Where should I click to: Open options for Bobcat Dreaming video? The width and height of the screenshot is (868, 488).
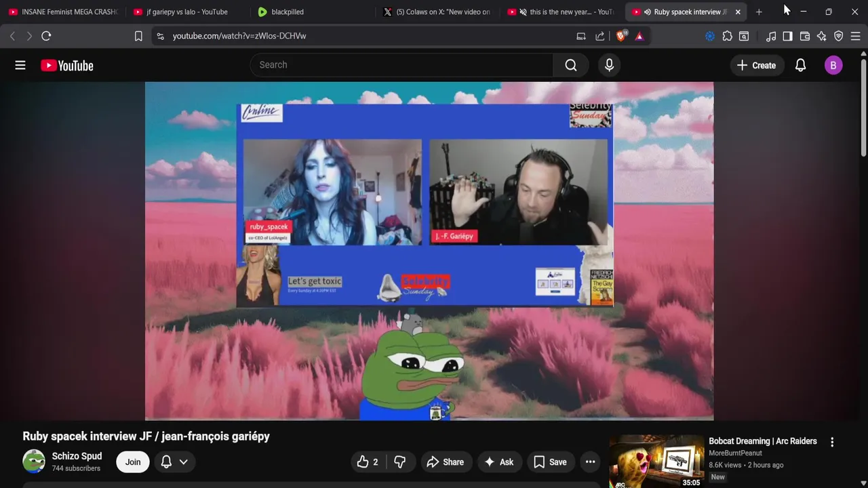pyautogui.click(x=832, y=442)
